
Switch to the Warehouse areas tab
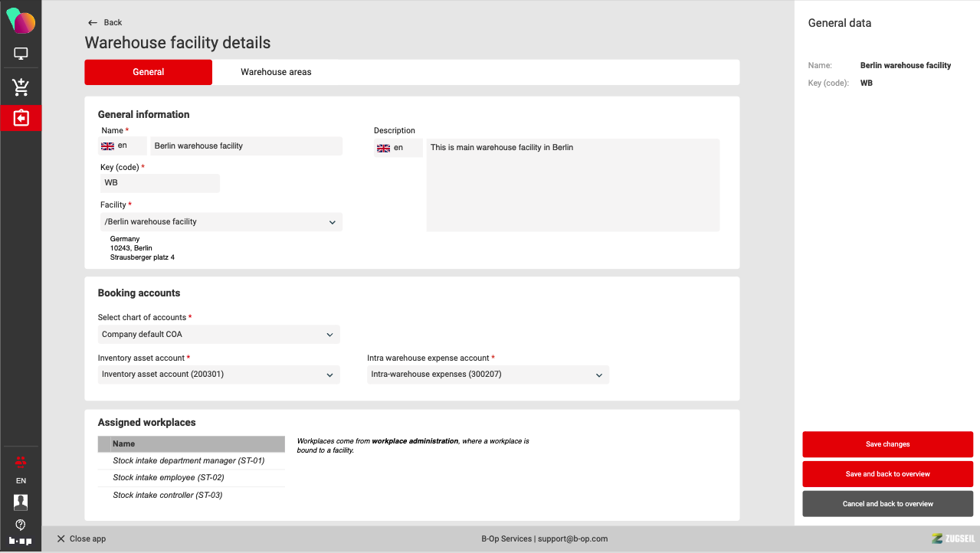(x=276, y=72)
